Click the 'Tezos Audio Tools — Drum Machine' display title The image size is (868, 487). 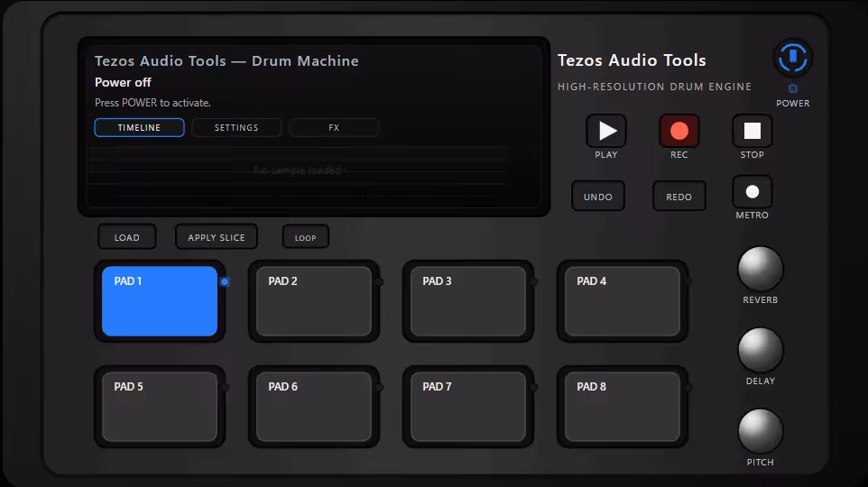point(226,61)
